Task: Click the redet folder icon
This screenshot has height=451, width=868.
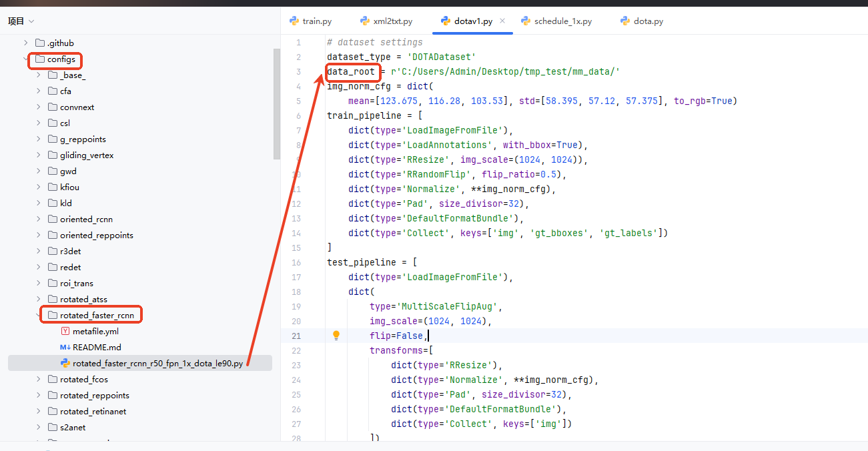Action: pos(53,267)
